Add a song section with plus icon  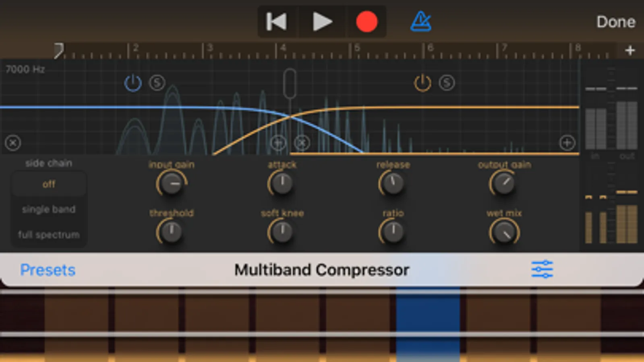630,51
